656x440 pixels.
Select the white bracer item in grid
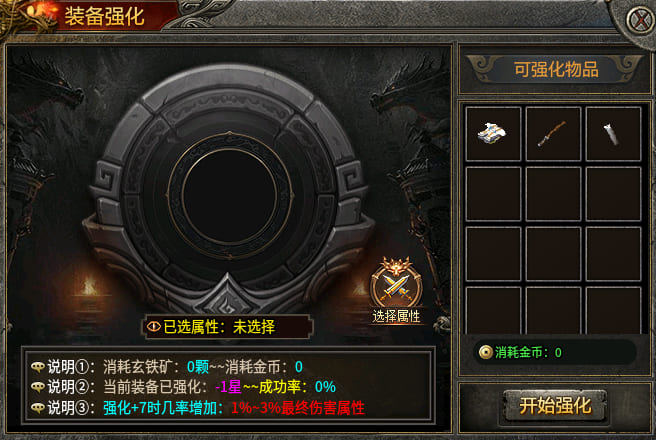pos(613,134)
